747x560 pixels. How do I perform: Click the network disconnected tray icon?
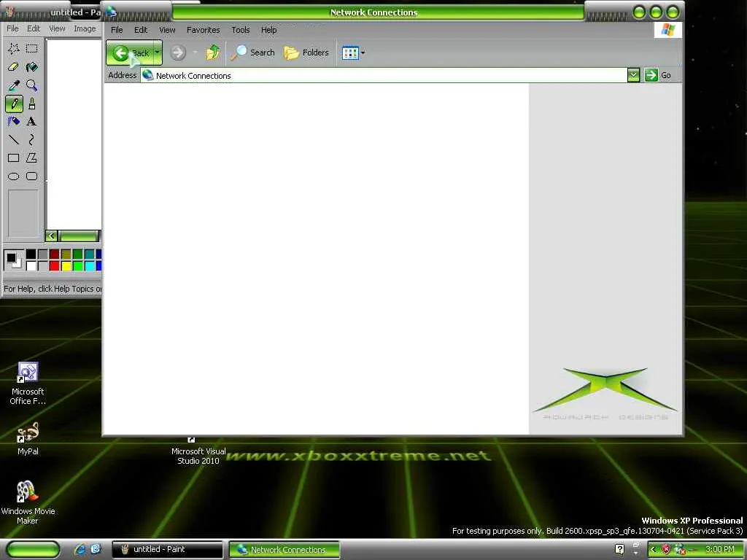pyautogui.click(x=679, y=550)
